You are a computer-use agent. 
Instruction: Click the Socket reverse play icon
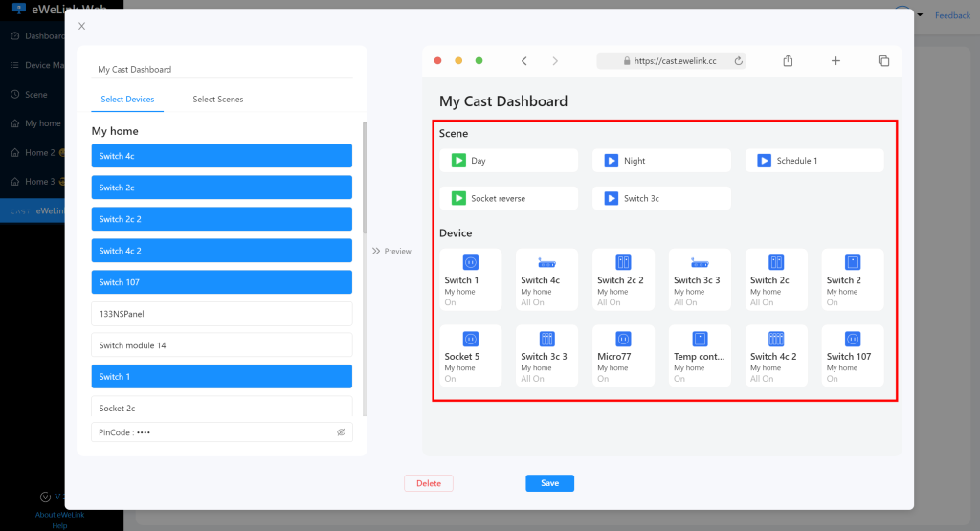[458, 198]
